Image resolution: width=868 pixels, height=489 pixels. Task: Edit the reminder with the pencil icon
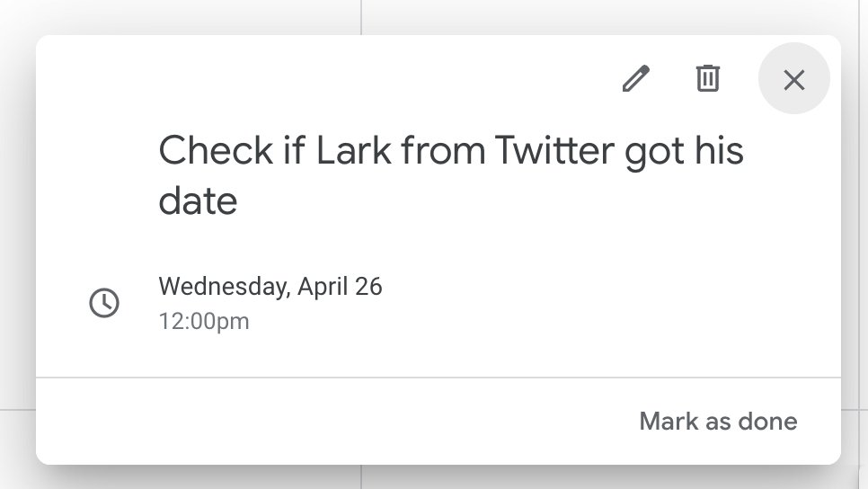point(635,78)
